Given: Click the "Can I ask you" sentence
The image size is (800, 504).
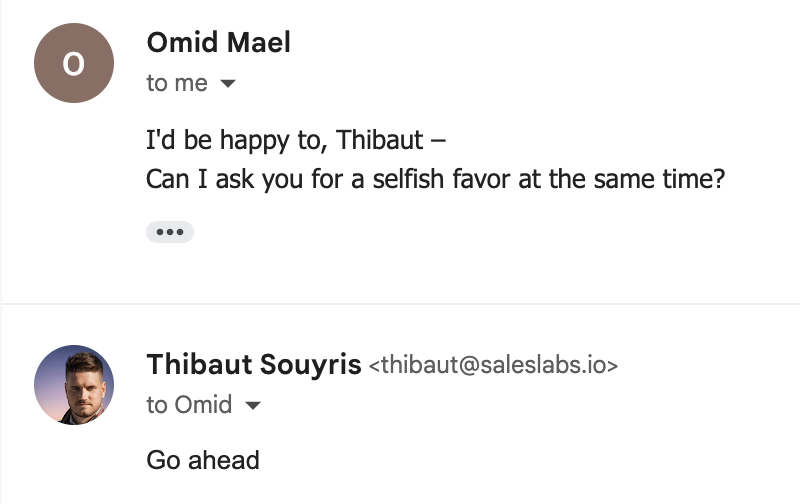Looking at the screenshot, I should [x=435, y=180].
